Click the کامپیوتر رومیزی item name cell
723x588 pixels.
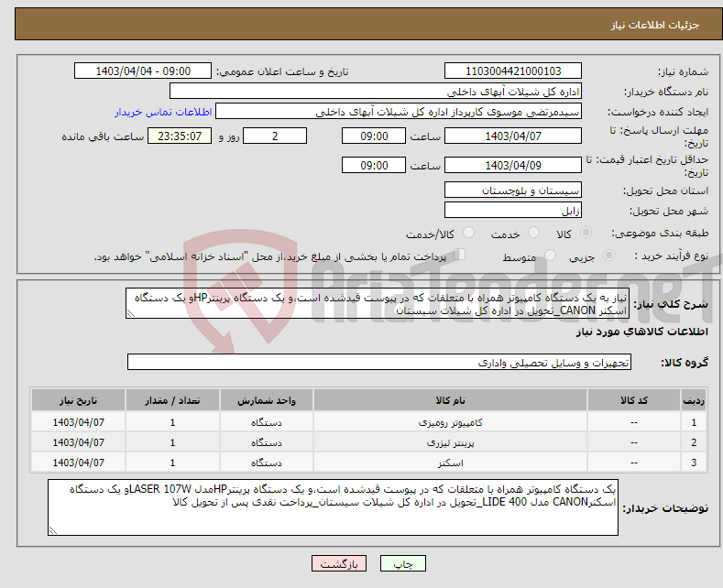coord(450,422)
